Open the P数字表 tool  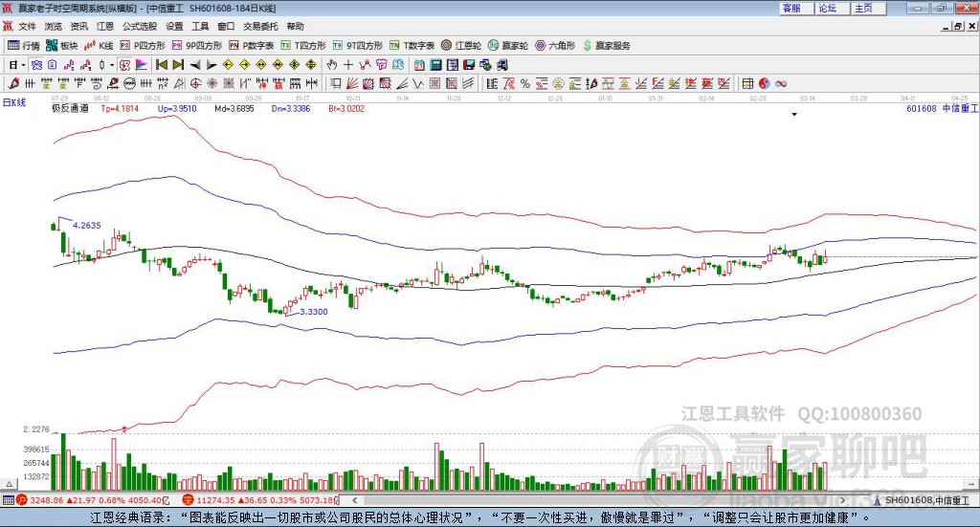252,46
